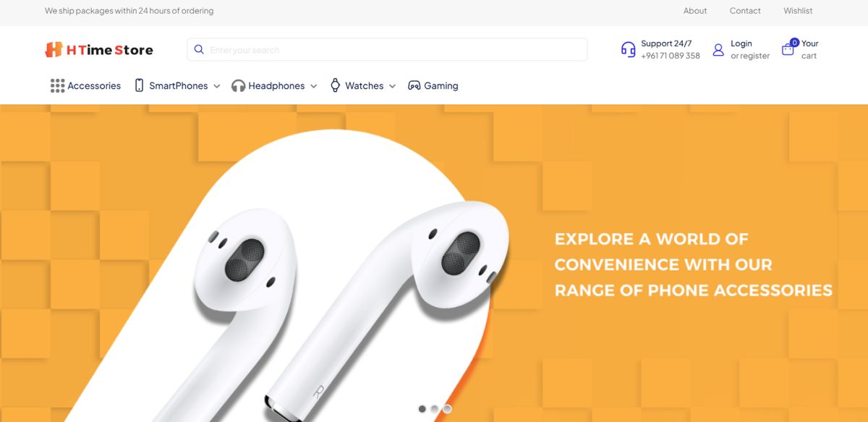This screenshot has width=868, height=422.
Task: Click the 'Enter your search' field
Action: 387,50
